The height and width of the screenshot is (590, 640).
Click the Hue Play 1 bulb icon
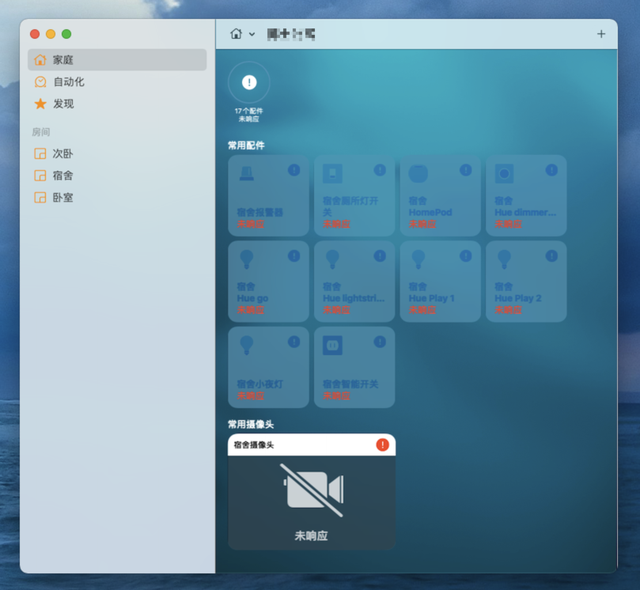[418, 260]
